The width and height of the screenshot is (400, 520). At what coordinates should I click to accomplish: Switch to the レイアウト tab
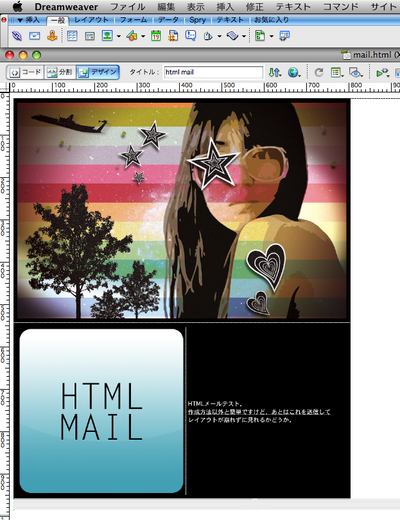point(91,20)
